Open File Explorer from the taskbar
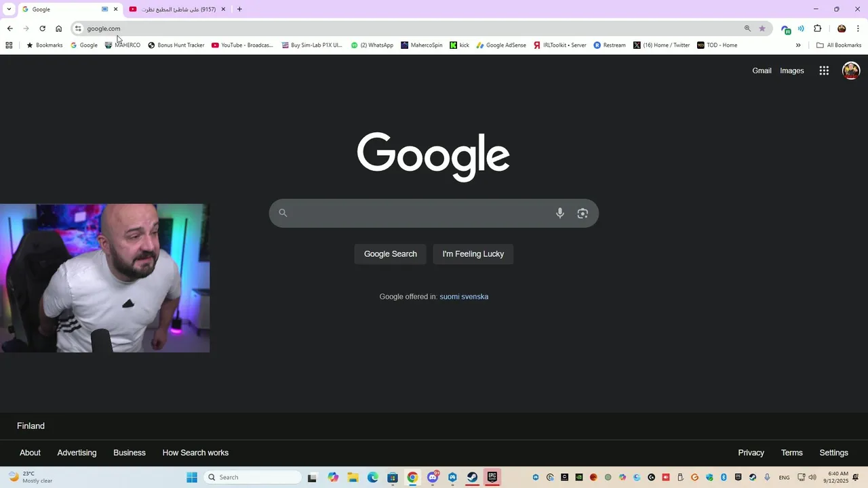 [353, 477]
